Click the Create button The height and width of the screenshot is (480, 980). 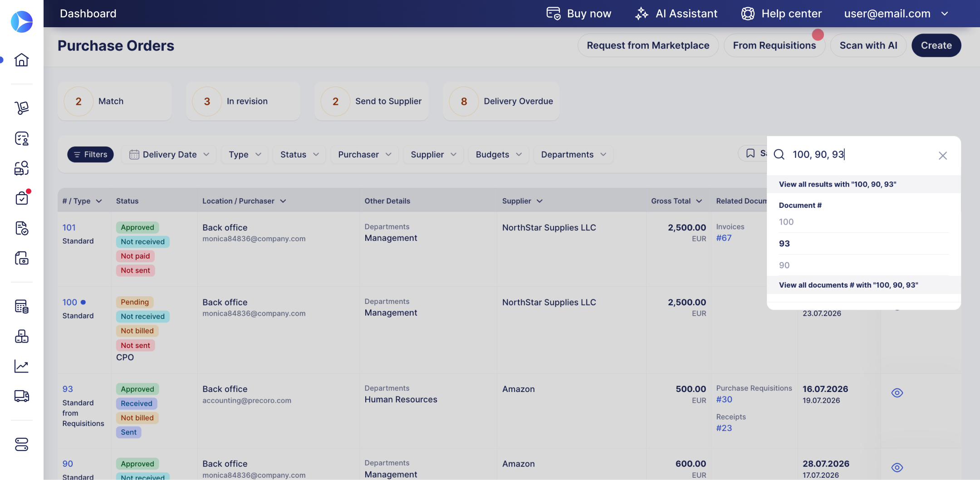(x=936, y=45)
